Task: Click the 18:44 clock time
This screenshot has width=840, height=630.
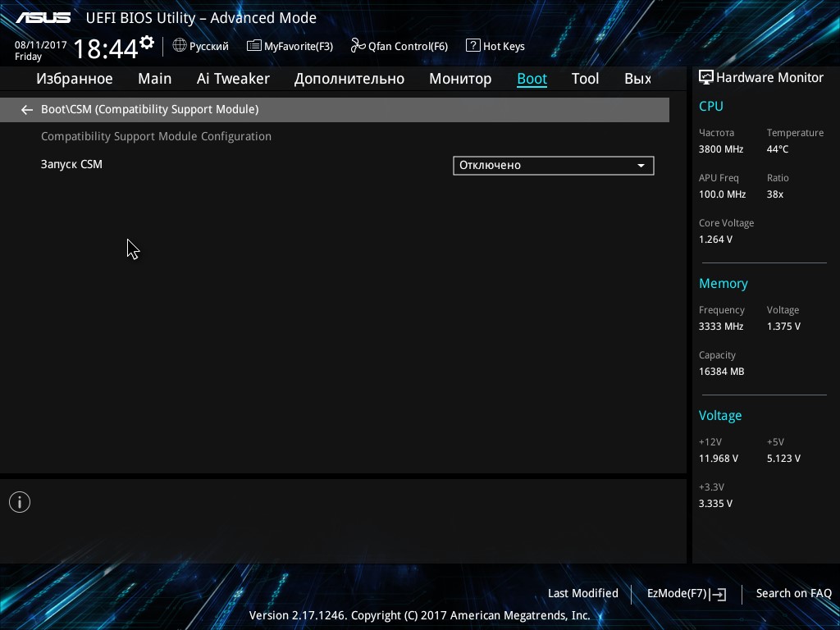Action: [106, 48]
